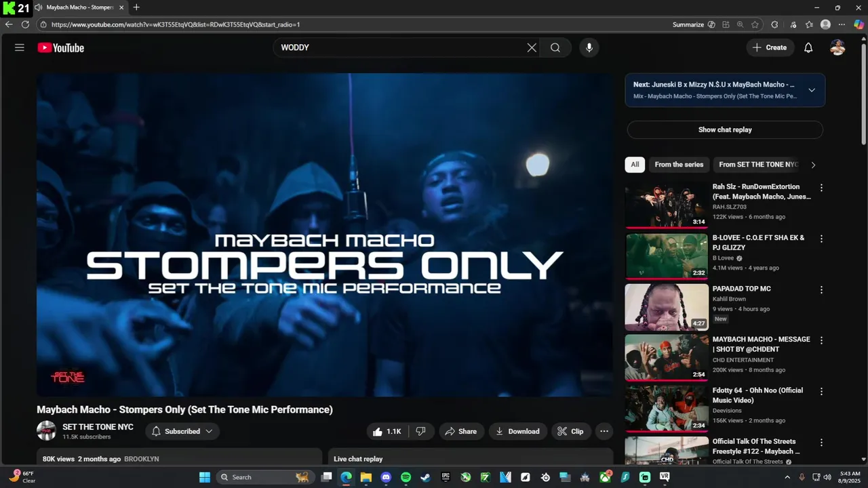Show more filter chips arrow
Screen dimensions: 868x488
coord(813,165)
